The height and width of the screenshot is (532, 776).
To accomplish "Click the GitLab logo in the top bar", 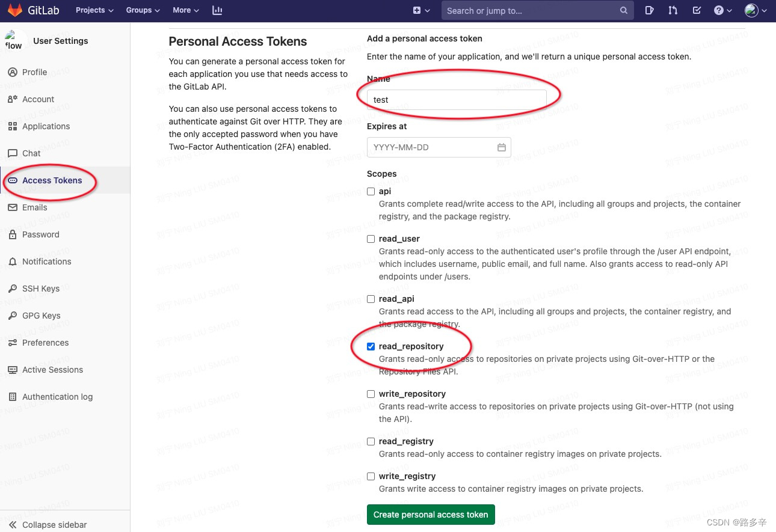I will [15, 10].
